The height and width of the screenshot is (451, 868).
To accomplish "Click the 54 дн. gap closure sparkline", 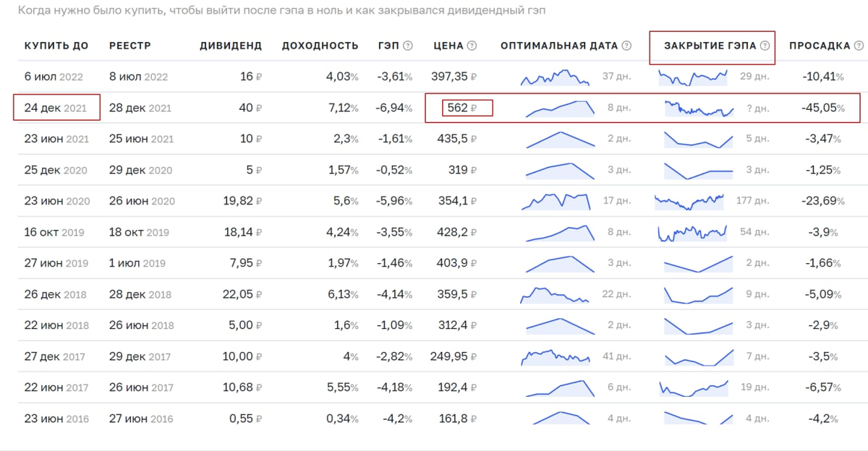I will (693, 232).
